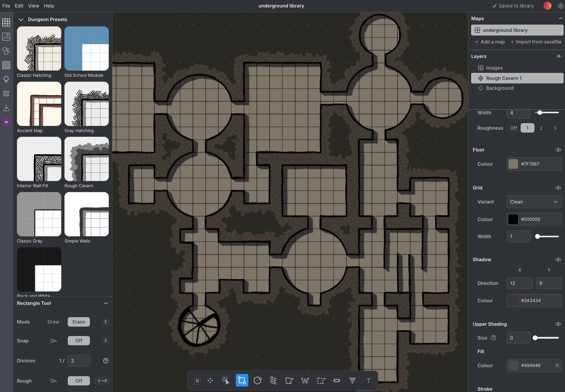Toggle Shadow visibility eye icon
Image resolution: width=565 pixels, height=392 pixels.
[x=558, y=260]
